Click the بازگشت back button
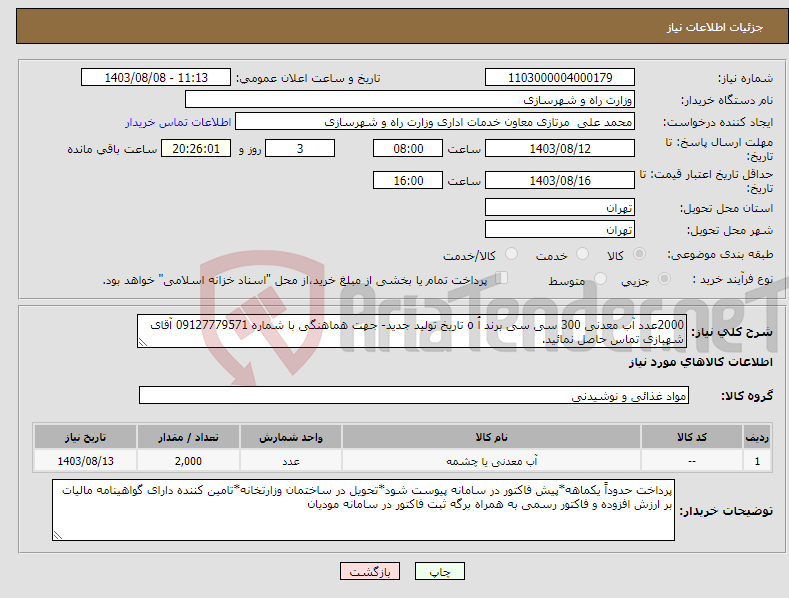The width and height of the screenshot is (789, 598). point(370,571)
